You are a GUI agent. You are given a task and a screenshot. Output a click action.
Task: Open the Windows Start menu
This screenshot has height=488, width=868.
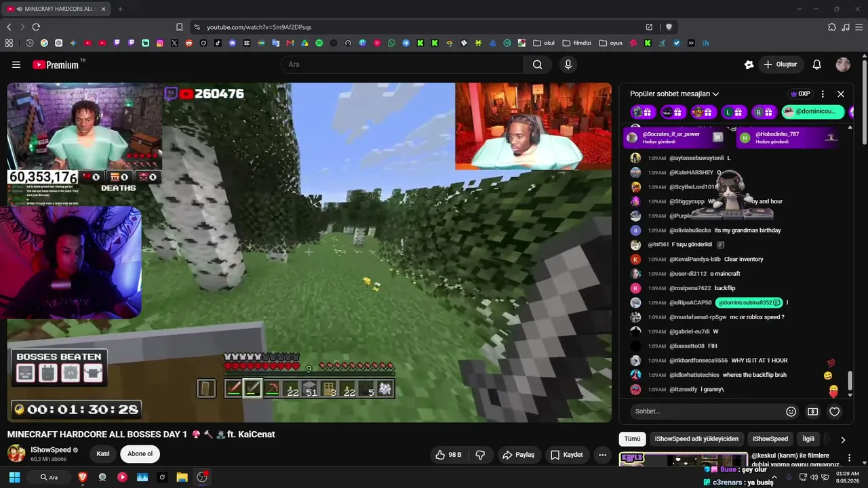pyautogui.click(x=14, y=477)
